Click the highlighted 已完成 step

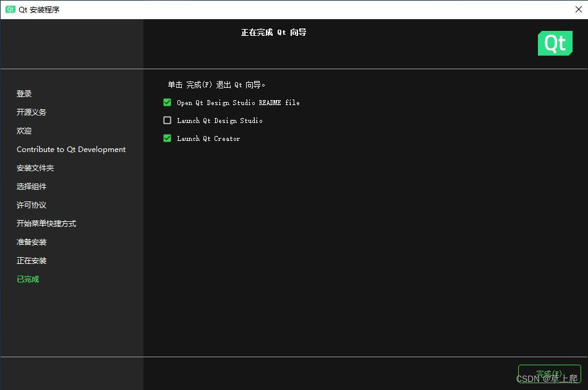pos(27,279)
